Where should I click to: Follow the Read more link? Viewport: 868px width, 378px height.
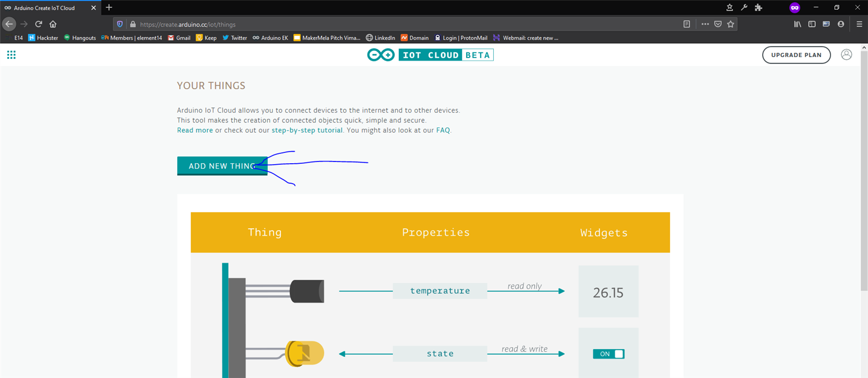point(195,130)
